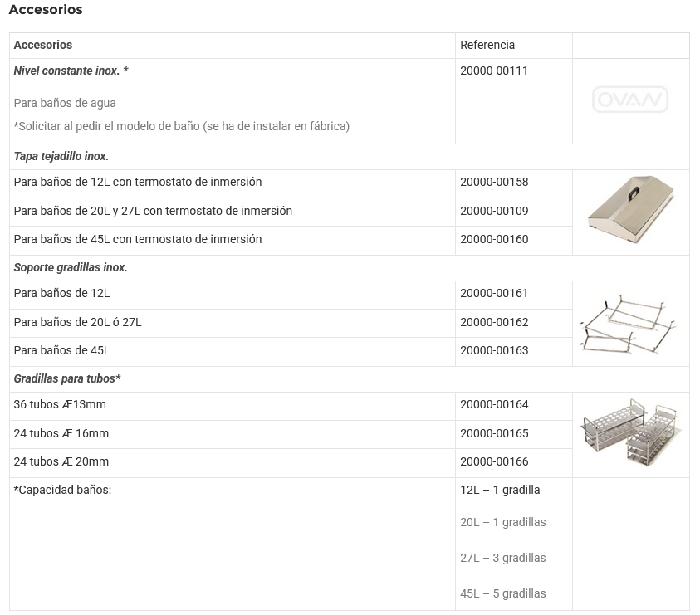The width and height of the screenshot is (700, 615).
Task: Select reference 20000-00164
Action: coord(494,405)
